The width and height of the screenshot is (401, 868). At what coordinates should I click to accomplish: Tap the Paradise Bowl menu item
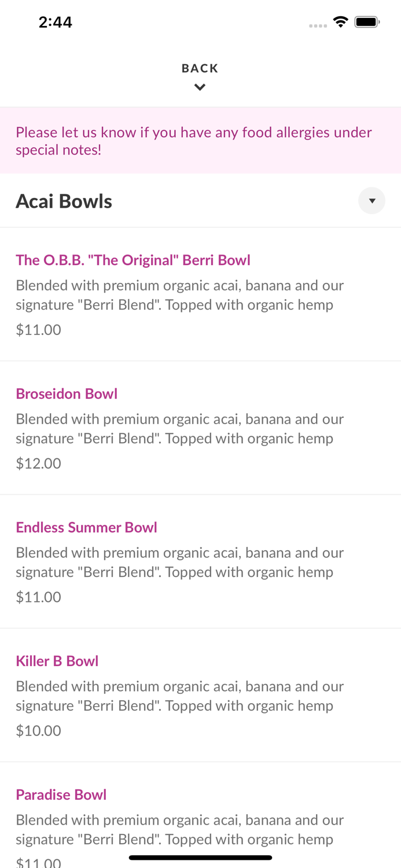click(61, 795)
